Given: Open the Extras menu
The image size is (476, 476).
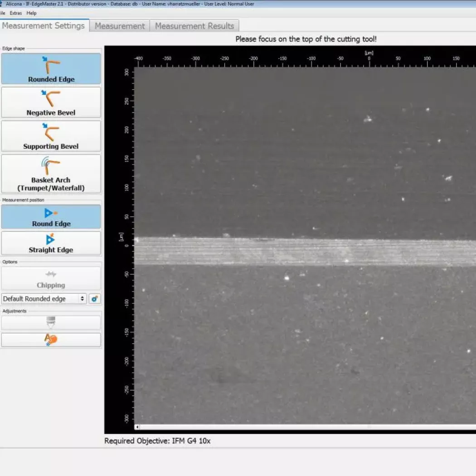Looking at the screenshot, I should (15, 13).
